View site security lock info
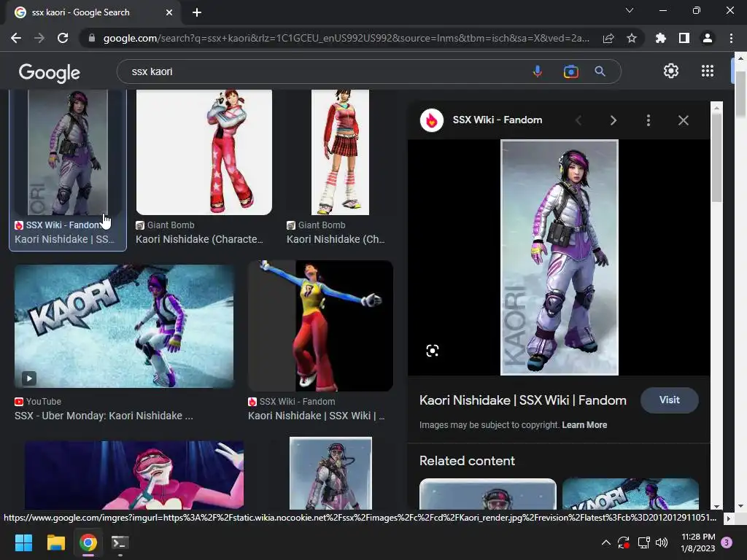This screenshot has height=560, width=747. (92, 38)
